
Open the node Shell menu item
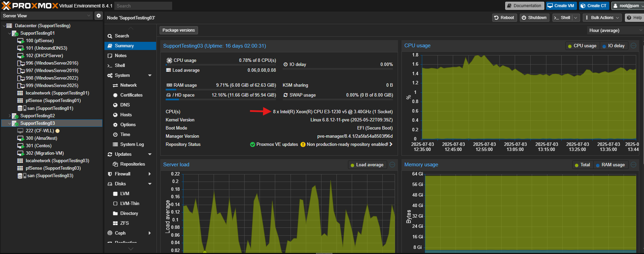130,65
